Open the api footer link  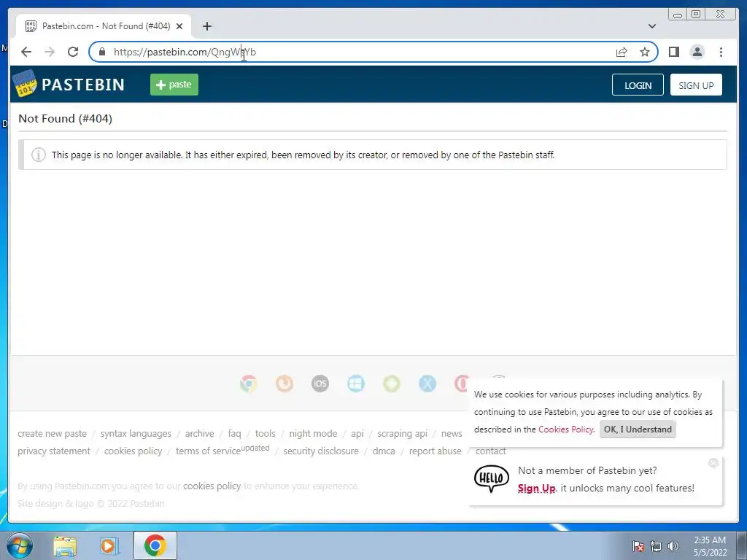357,433
